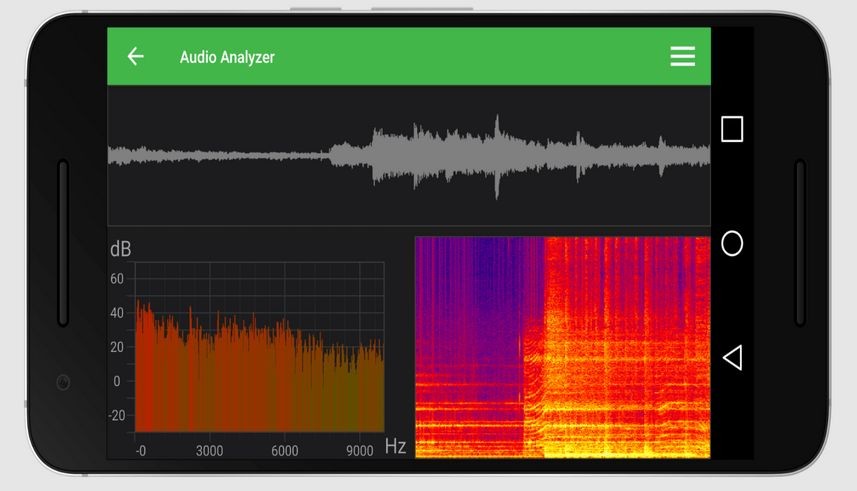Click the 9000 frequency axis label
Image resolution: width=857 pixels, height=491 pixels.
(360, 451)
